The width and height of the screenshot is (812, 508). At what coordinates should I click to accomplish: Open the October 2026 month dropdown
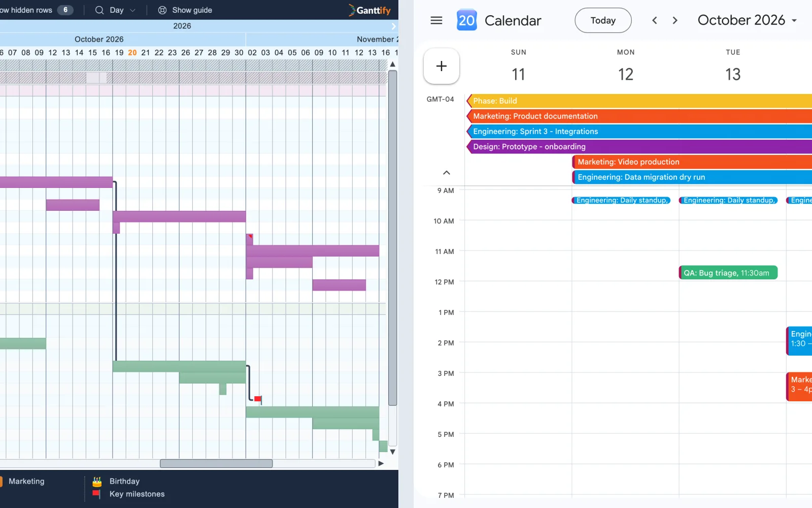(x=747, y=20)
